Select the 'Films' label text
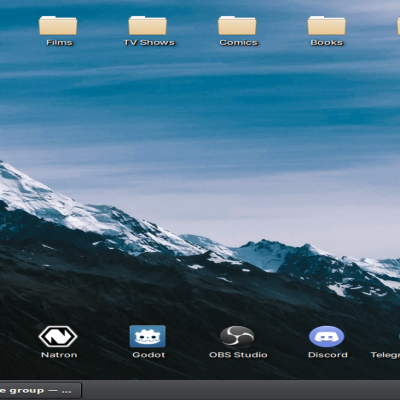Screen dimensions: 400x400 [x=59, y=43]
